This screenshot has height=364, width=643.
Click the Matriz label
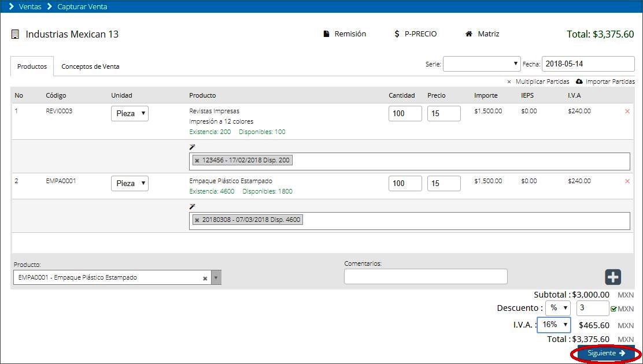click(x=489, y=34)
